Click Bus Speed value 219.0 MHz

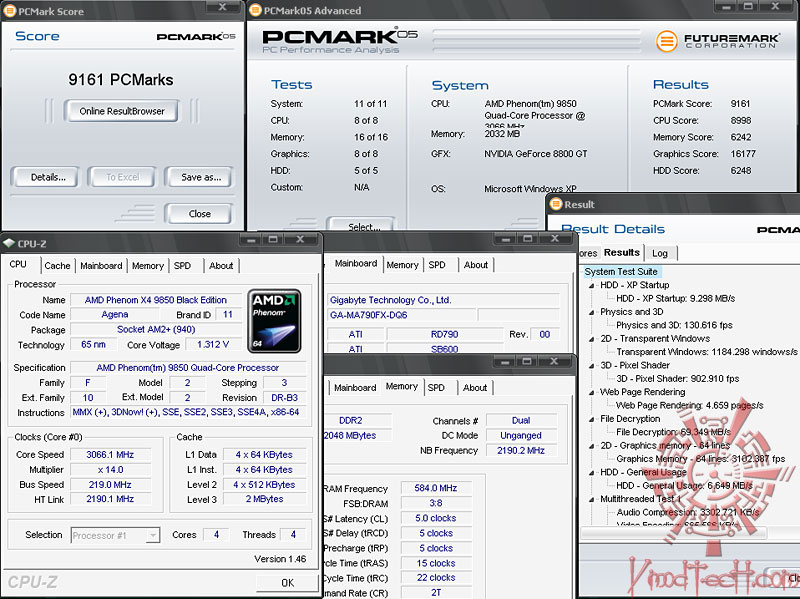pos(110,485)
